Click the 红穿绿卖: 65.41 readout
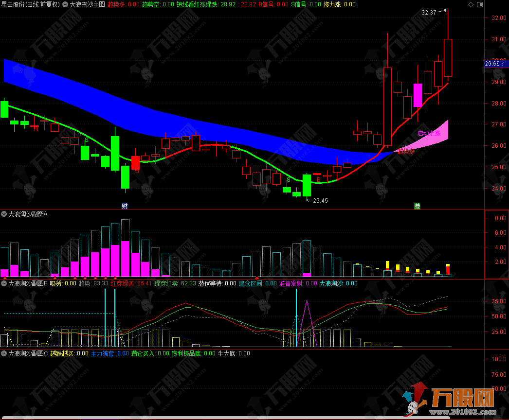 pyautogui.click(x=131, y=283)
